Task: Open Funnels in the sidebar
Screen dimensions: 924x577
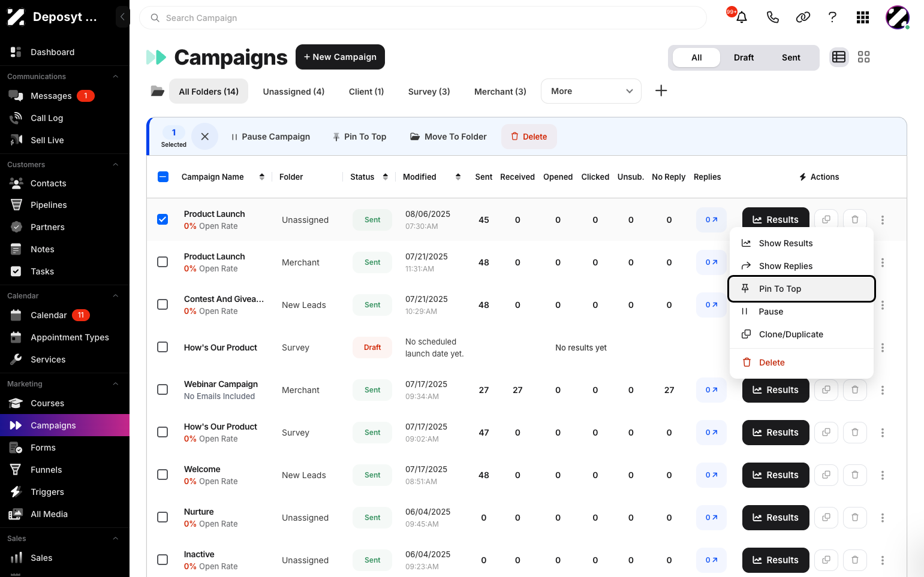Action: [65, 470]
